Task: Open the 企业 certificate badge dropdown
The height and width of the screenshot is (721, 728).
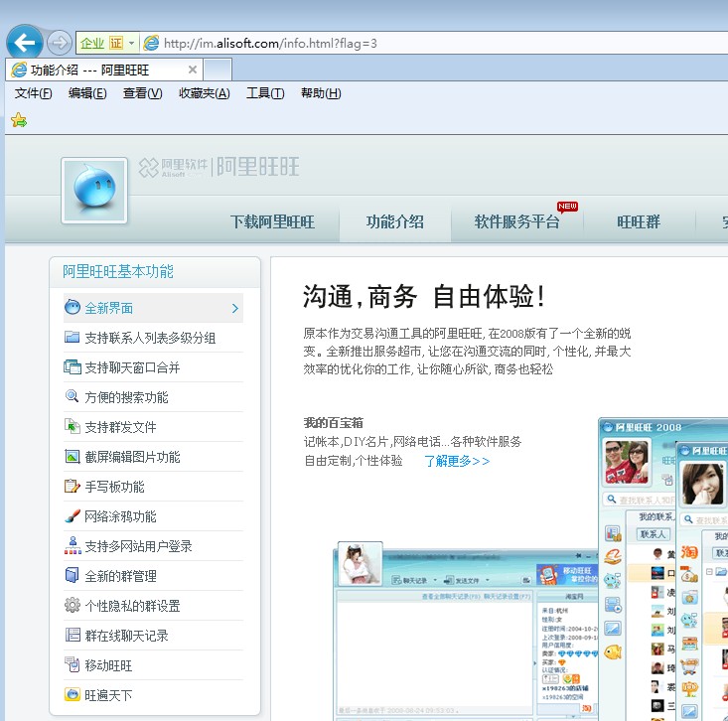Action: pos(107,43)
